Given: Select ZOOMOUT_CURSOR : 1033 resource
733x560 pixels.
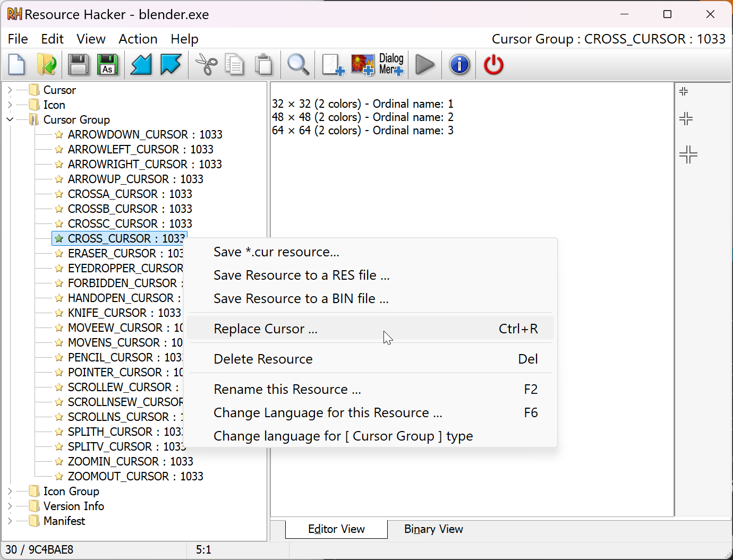Looking at the screenshot, I should coord(135,477).
